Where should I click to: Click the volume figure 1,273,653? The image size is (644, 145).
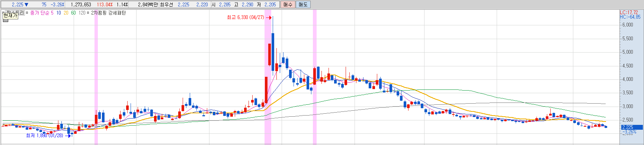[81, 4]
